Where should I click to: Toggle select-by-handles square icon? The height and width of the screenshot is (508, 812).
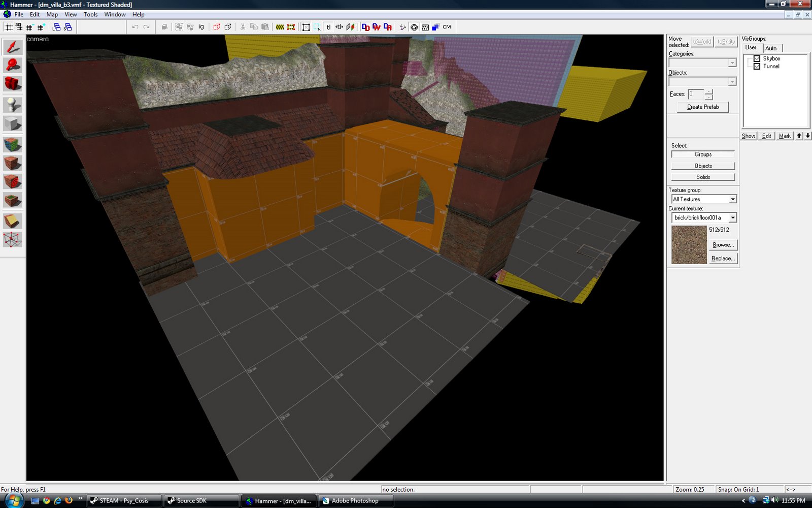[x=306, y=27]
